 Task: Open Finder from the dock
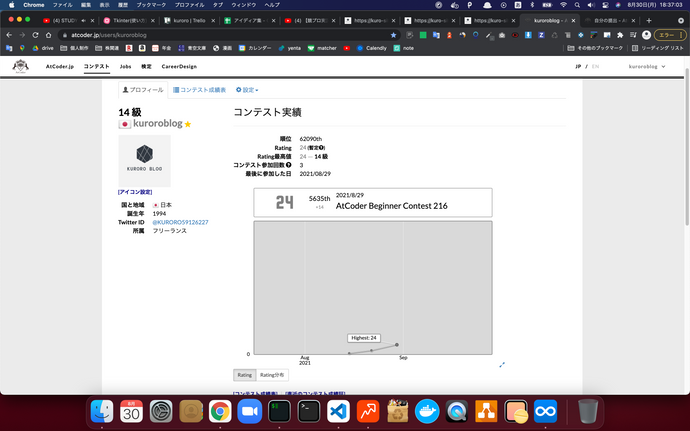[x=102, y=412]
